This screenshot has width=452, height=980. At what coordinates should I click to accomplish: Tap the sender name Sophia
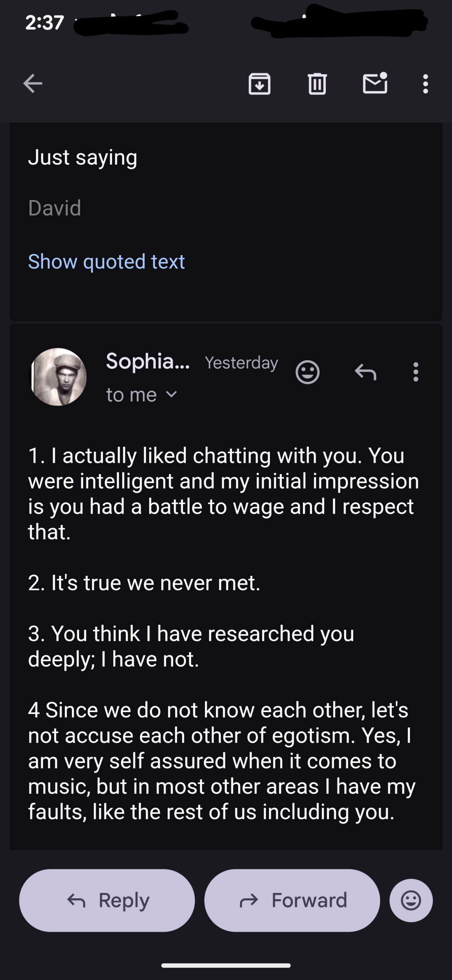pyautogui.click(x=148, y=361)
